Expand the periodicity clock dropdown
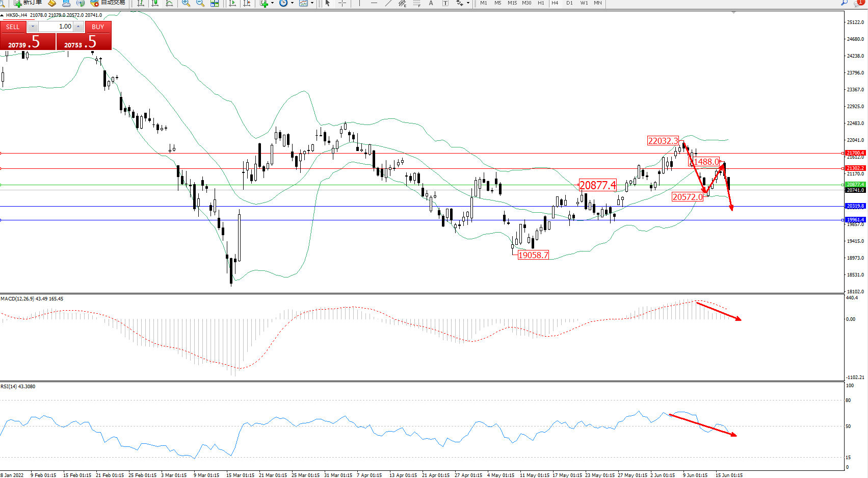This screenshot has height=478, width=868. 292,3
